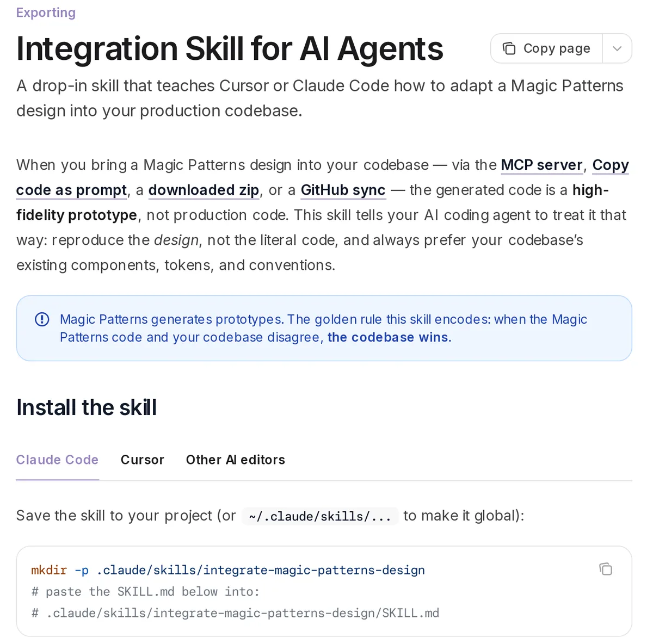Switch to the Cursor tab
653x644 pixels.
(x=142, y=460)
